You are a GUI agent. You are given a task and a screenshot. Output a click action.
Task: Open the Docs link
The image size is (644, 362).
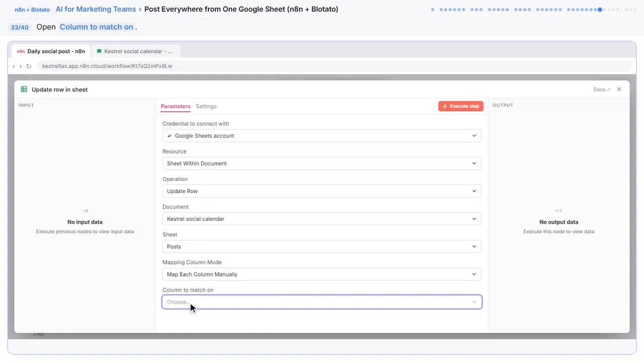pyautogui.click(x=602, y=89)
